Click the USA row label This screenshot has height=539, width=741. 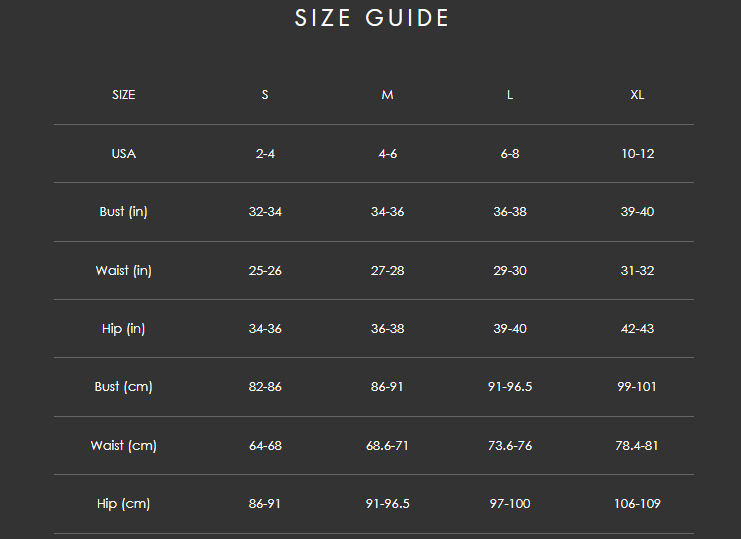click(124, 154)
